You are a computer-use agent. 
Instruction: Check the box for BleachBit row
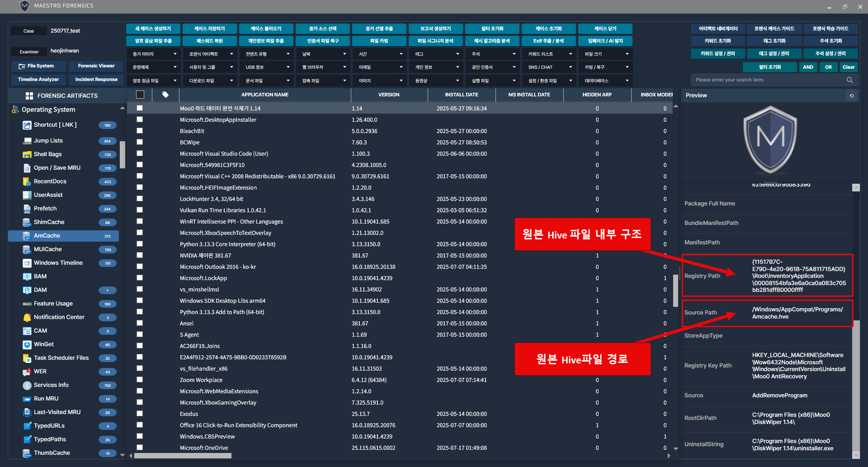(x=140, y=131)
